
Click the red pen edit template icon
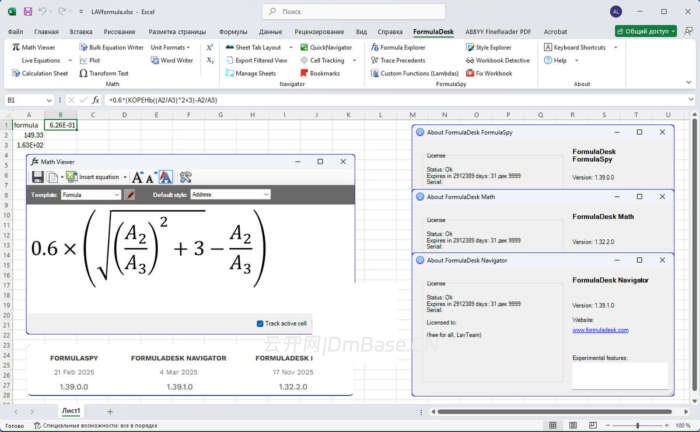coord(129,195)
